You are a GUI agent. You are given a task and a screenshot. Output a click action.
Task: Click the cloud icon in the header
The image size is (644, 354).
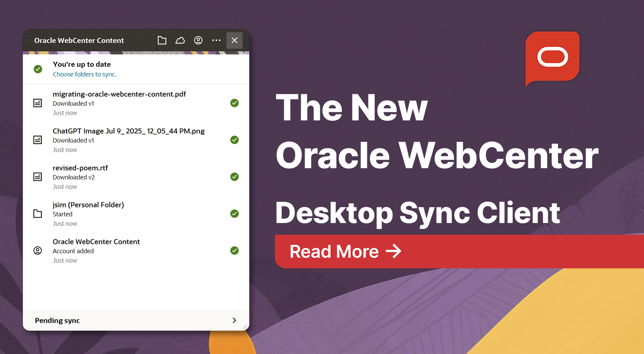click(x=180, y=40)
